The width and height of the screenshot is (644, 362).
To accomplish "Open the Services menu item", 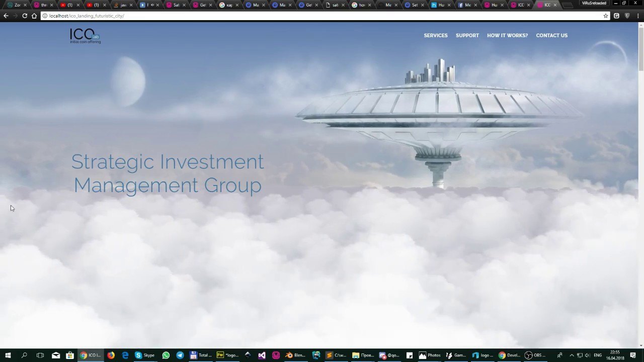I will click(436, 36).
